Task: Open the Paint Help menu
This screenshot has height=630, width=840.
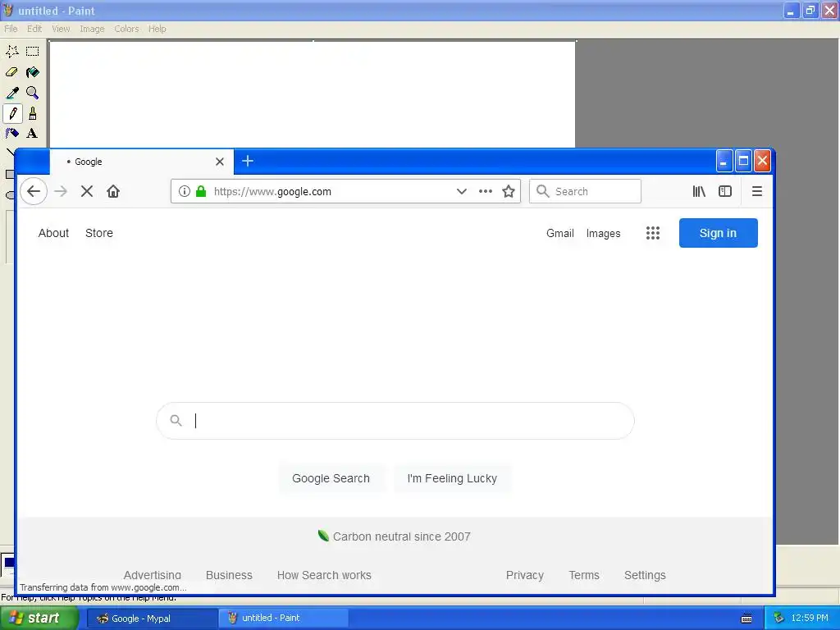Action: click(157, 29)
